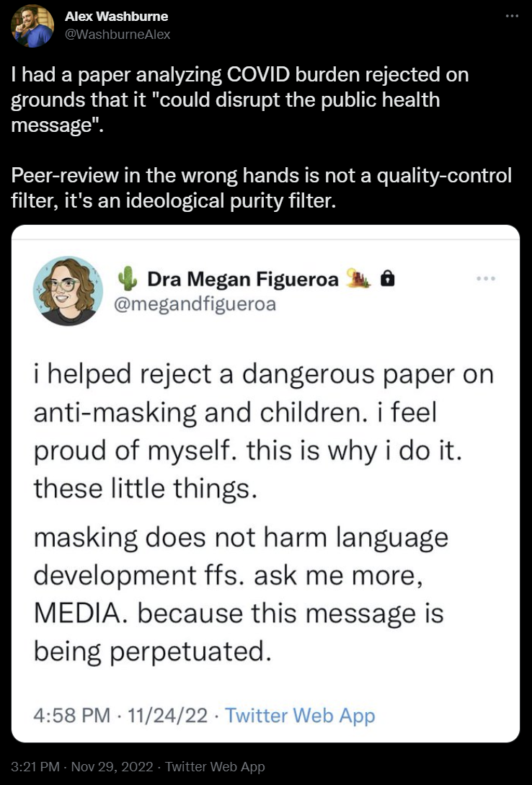Screen dimensions: 532x785
Task: Click the gray Twitter Web App source label
Action: click(x=215, y=767)
